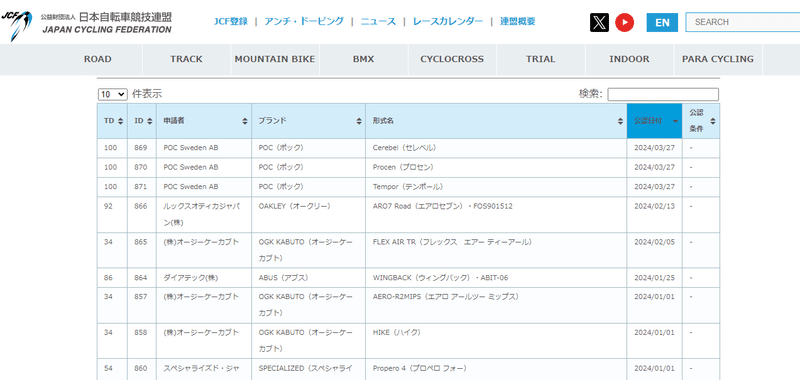Sort table by ID column arrows

[x=149, y=121]
